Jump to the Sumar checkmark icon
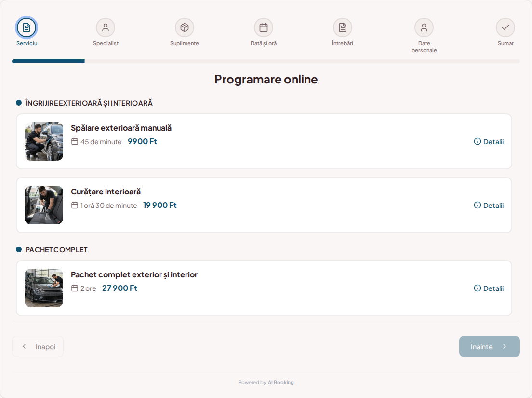The width and height of the screenshot is (532, 398). point(505,27)
